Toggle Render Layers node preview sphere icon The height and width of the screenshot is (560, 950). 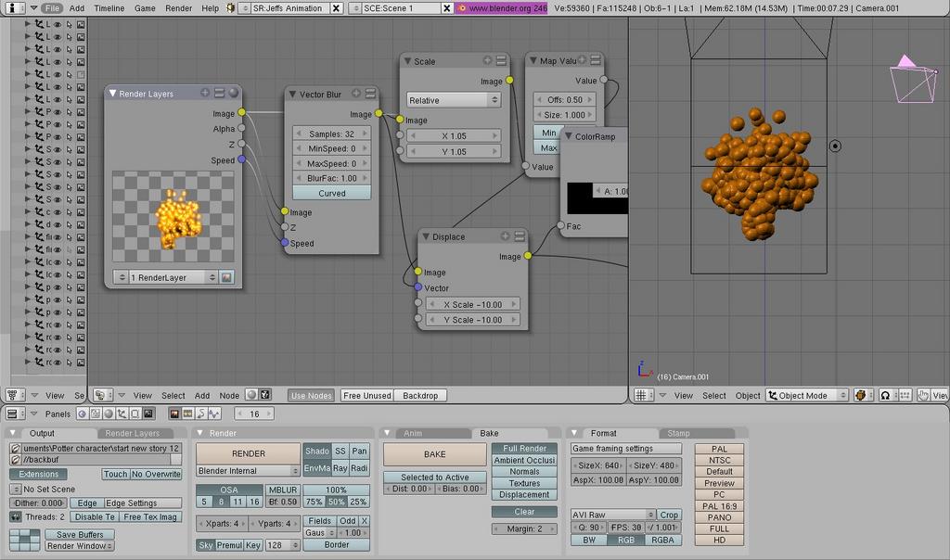(233, 93)
